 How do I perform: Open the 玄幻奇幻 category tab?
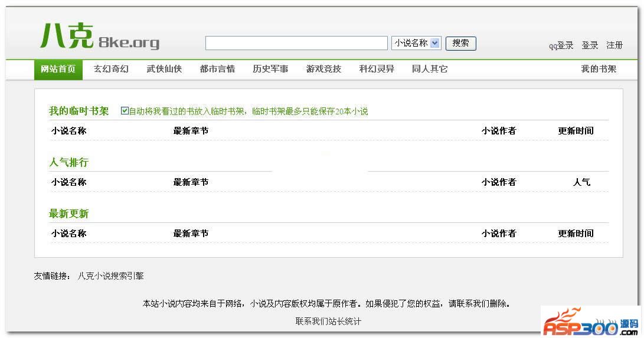coord(111,69)
